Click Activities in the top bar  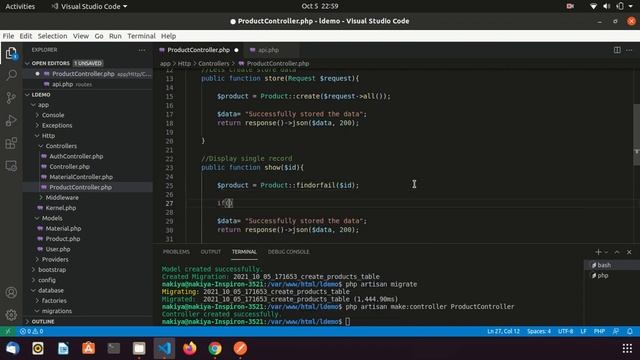[20, 7]
